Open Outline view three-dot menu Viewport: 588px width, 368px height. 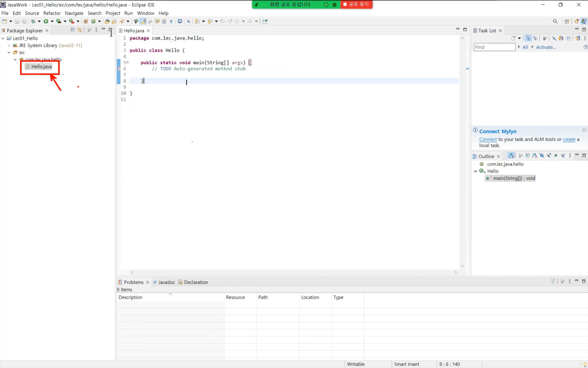point(570,156)
